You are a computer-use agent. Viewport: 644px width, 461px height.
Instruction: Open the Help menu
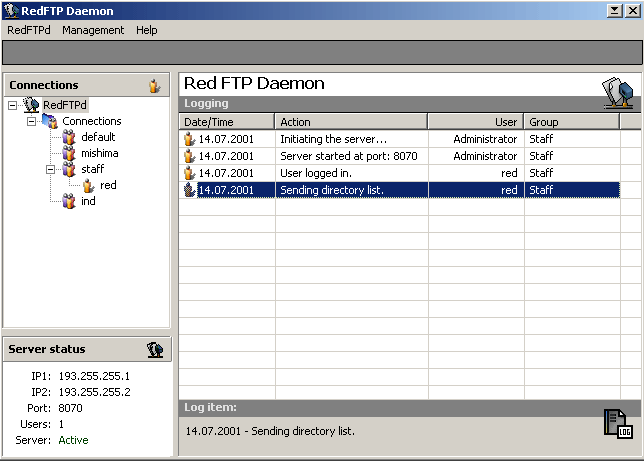(147, 30)
